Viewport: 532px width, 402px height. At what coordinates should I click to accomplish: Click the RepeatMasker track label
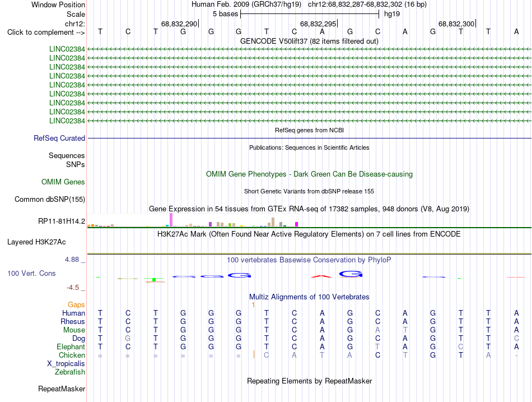coord(62,389)
